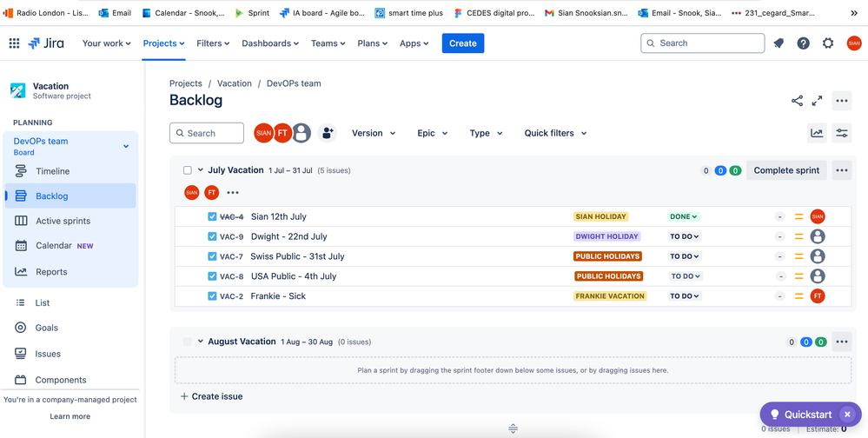Screen dimensions: 868x438
Task: Click the add people icon
Action: (328, 133)
